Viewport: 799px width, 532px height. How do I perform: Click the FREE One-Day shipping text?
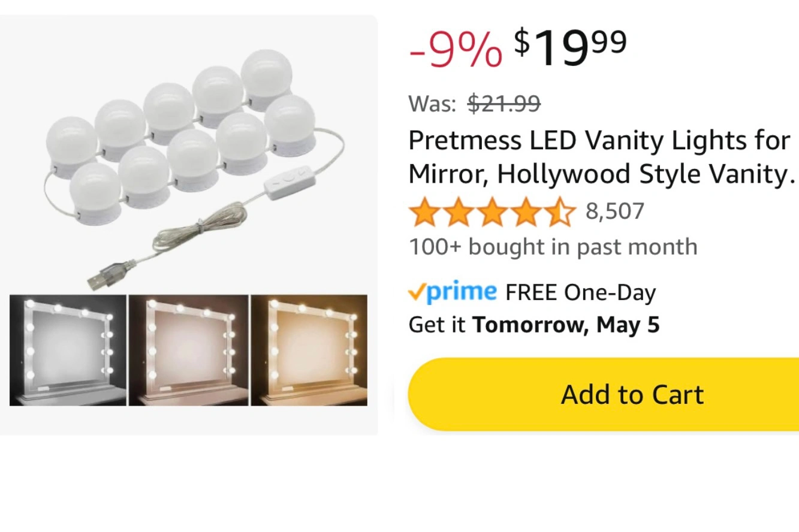[580, 292]
